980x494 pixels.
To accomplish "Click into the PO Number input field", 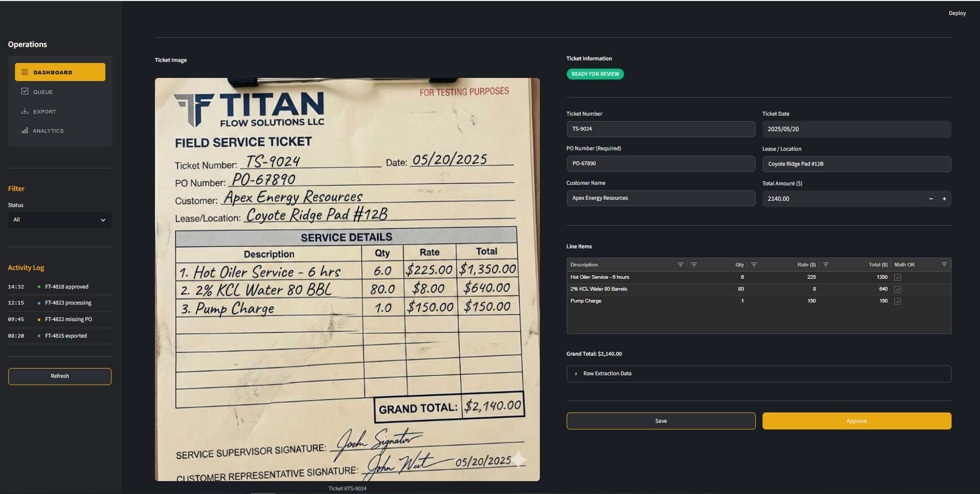I will 660,164.
